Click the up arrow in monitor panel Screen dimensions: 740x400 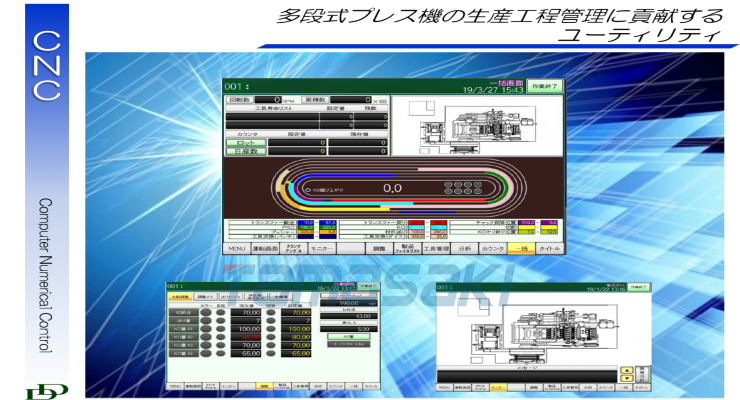pos(626,368)
